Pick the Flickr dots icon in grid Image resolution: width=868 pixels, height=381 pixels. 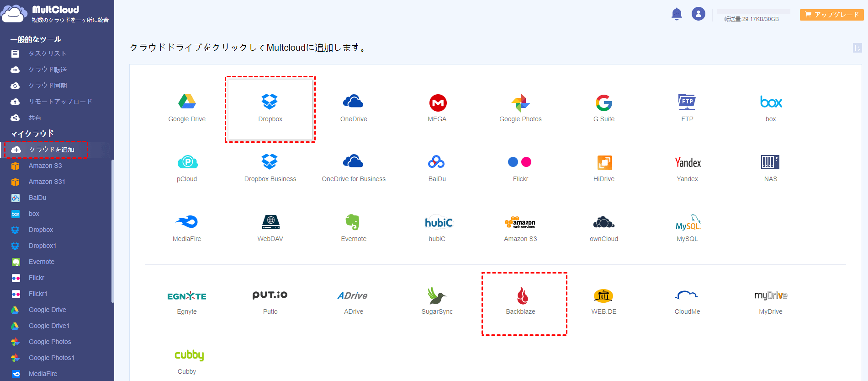point(520,162)
